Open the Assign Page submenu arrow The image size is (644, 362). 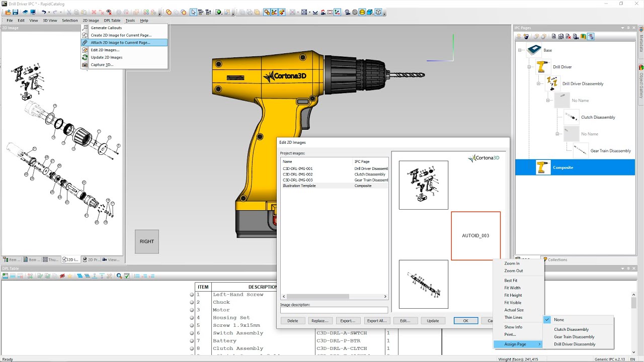(x=540, y=344)
